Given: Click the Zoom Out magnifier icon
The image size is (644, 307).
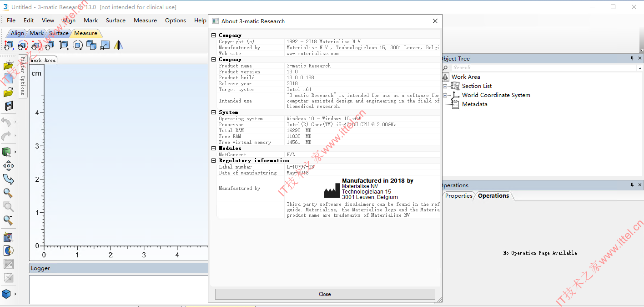Looking at the screenshot, I should click(x=8, y=220).
